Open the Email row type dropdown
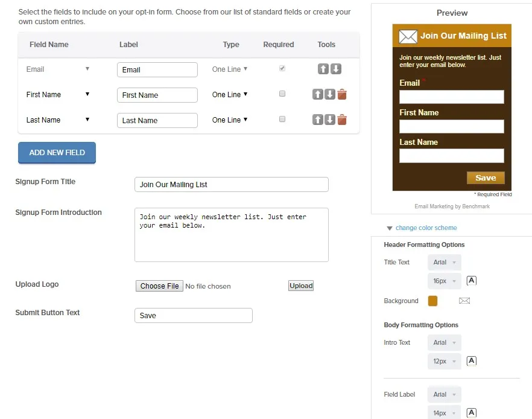This screenshot has width=532, height=419. point(230,69)
